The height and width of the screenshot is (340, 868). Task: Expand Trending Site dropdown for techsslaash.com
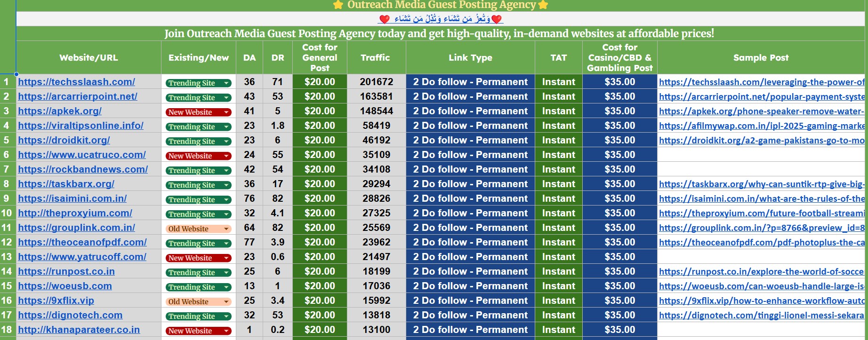tap(226, 83)
